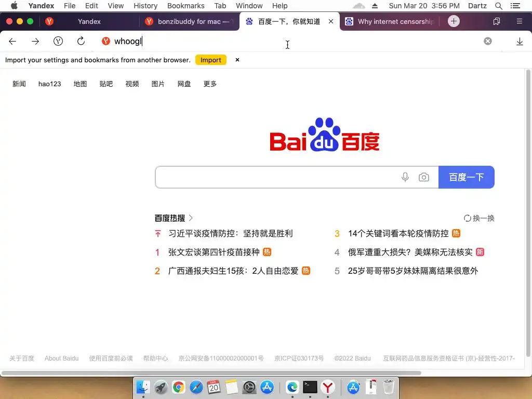Dismiss the import settings banner
The height and width of the screenshot is (399, 532).
(237, 60)
